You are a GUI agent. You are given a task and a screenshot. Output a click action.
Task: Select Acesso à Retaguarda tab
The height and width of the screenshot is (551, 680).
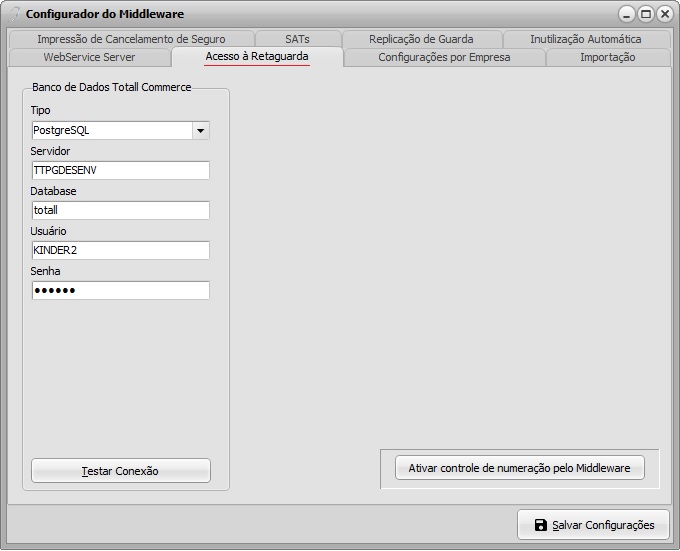tap(257, 56)
